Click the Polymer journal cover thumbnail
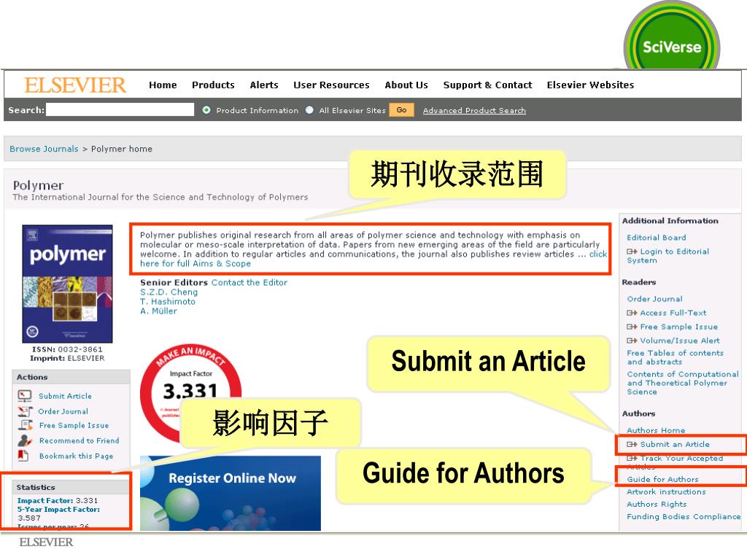 point(67,284)
